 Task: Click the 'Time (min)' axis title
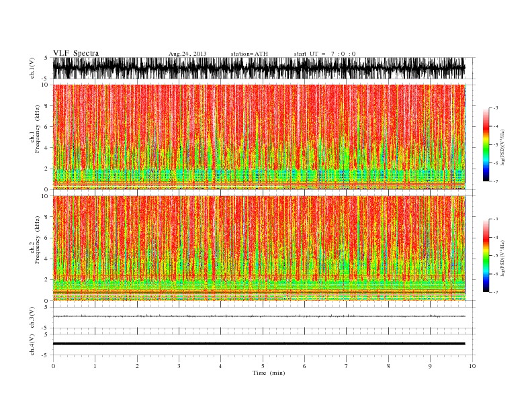click(x=269, y=373)
